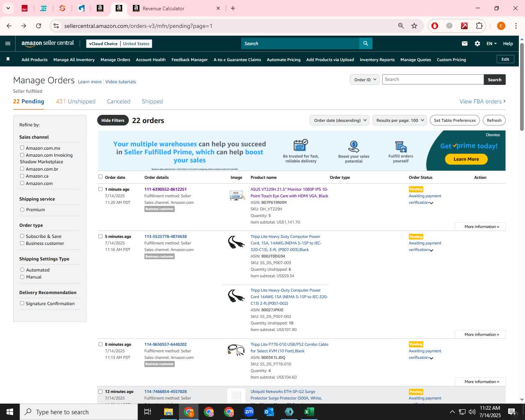Open the tab search dropdown arrow
The width and height of the screenshot is (525, 420).
point(8,8)
